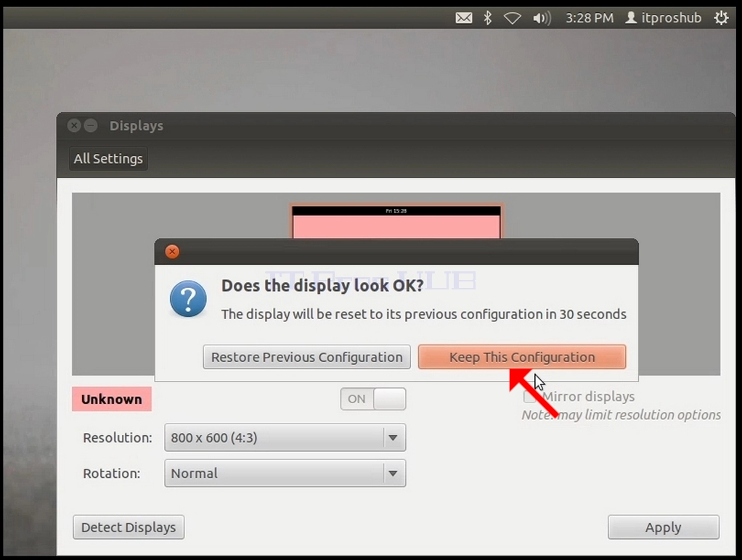This screenshot has width=742, height=560.
Task: Click the Apply button
Action: point(664,527)
